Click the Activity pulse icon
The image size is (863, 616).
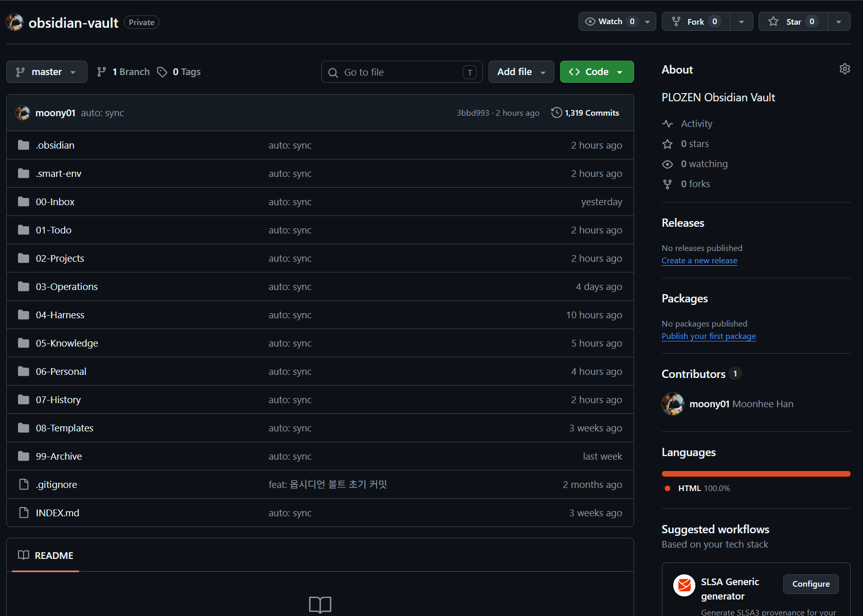coord(668,124)
